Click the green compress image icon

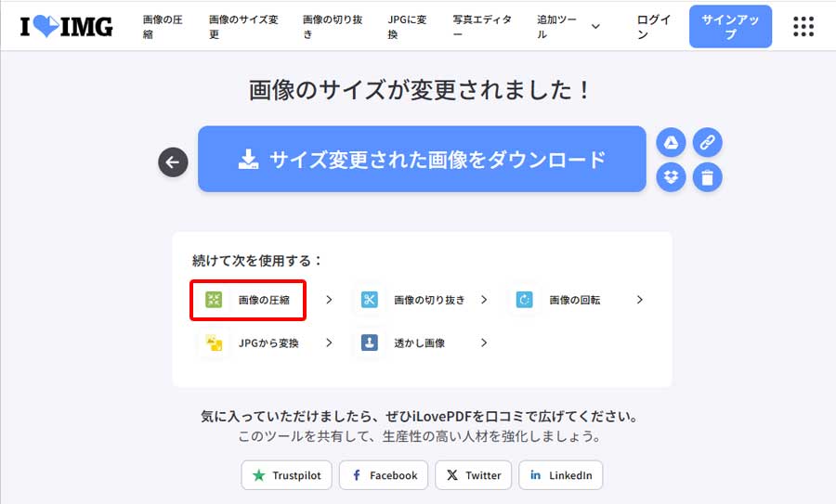[214, 300]
